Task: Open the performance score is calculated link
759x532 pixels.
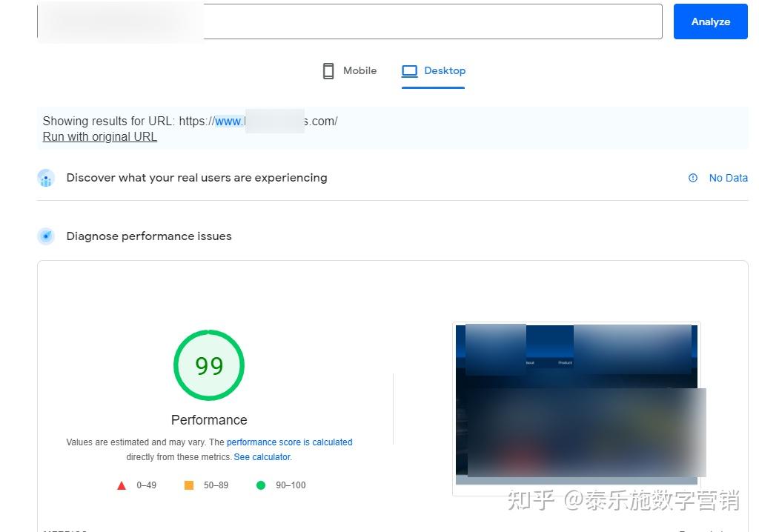Action: pos(290,442)
